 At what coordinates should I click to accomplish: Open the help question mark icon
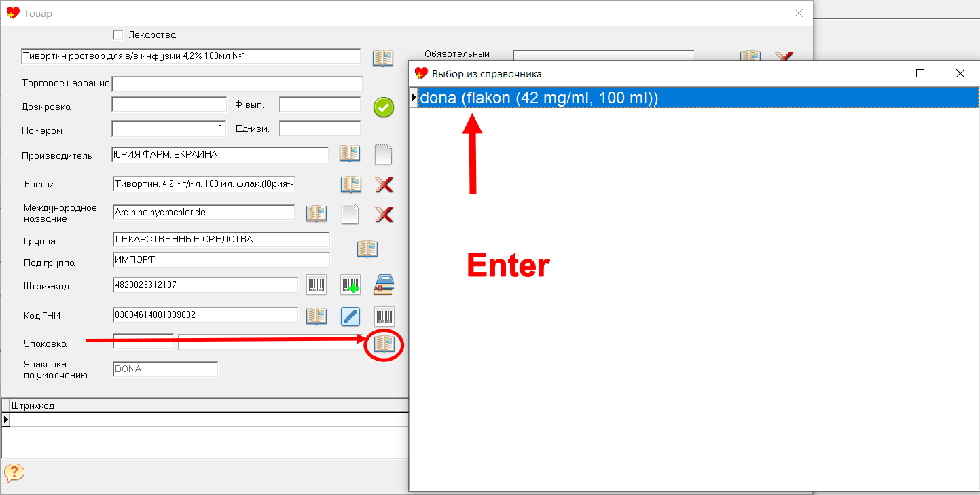click(x=14, y=473)
